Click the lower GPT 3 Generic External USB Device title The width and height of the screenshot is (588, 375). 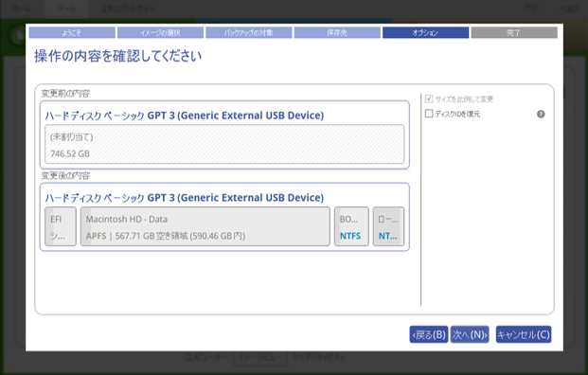coord(184,198)
